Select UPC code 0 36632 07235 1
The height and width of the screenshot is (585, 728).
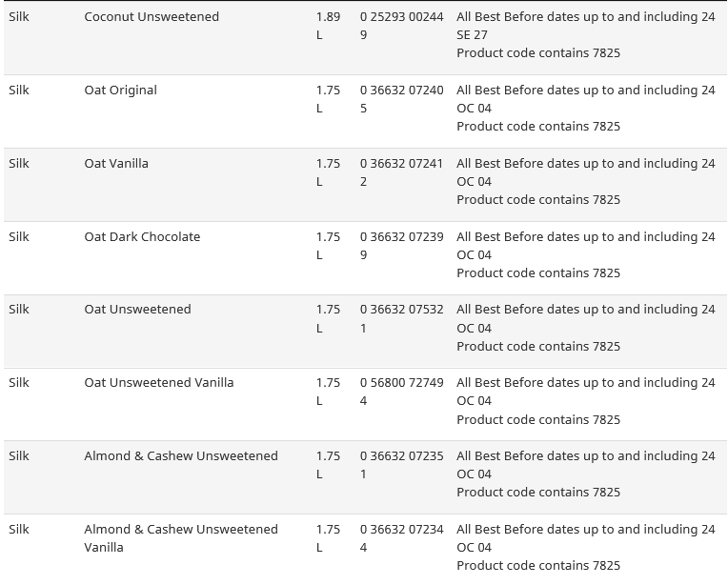(x=401, y=465)
